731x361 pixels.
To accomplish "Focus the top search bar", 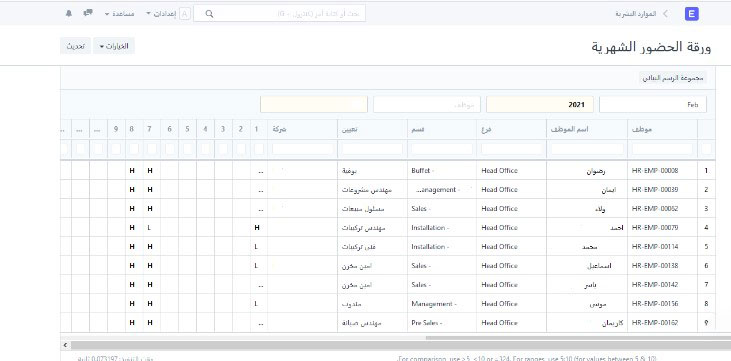I will 279,14.
